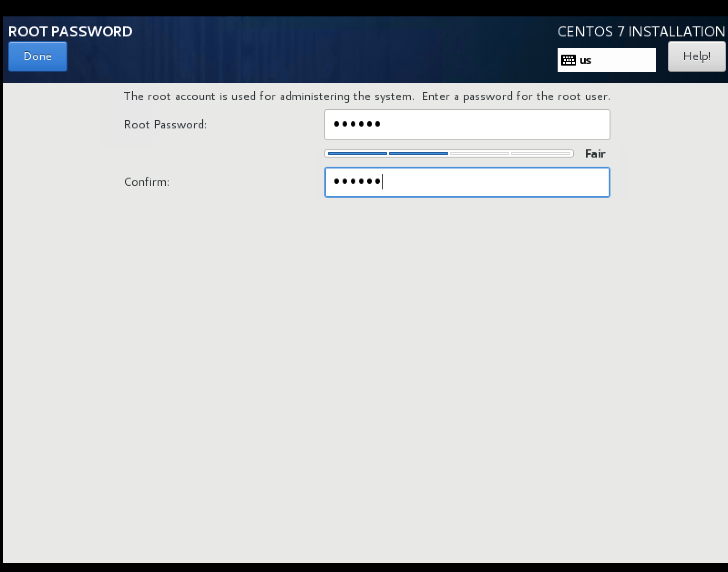Viewport: 728px width, 572px height.
Task: Click the ROOT PASSWORD screen heading
Action: (x=71, y=31)
